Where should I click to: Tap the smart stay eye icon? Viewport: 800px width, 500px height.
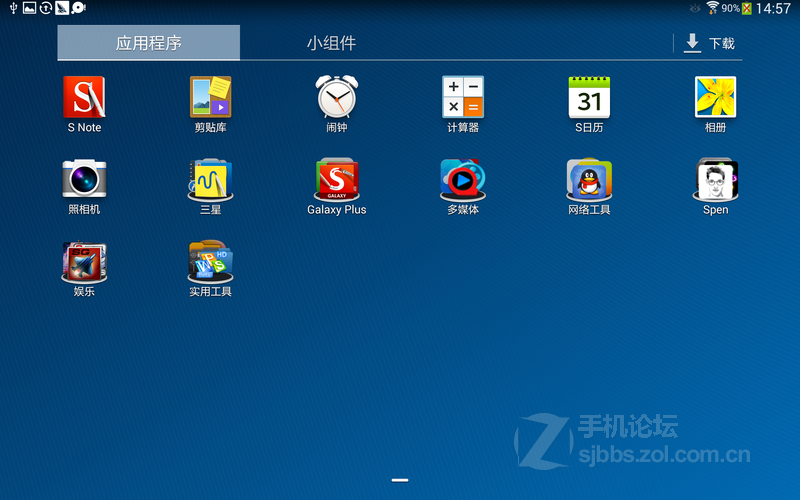point(695,8)
